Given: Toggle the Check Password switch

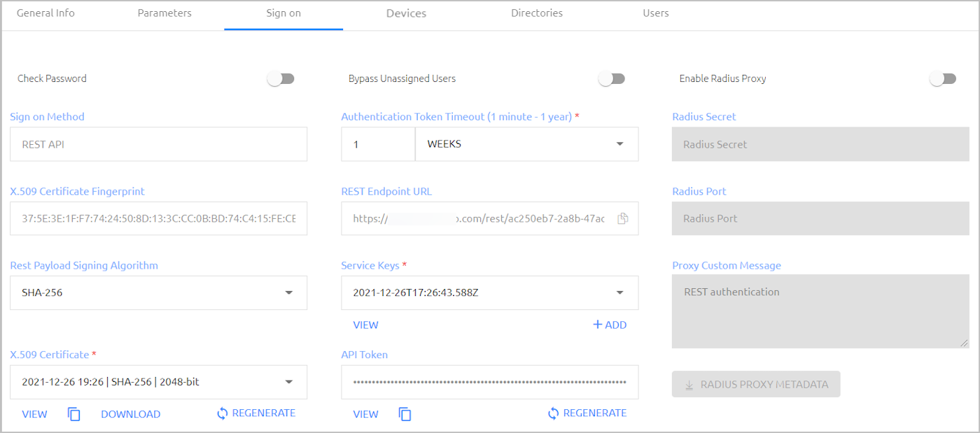Looking at the screenshot, I should click(281, 79).
